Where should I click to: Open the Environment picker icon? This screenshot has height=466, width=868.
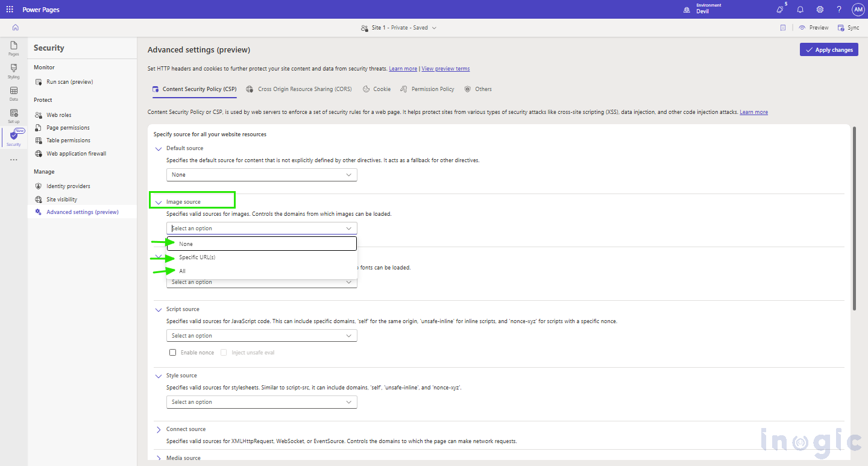click(686, 10)
